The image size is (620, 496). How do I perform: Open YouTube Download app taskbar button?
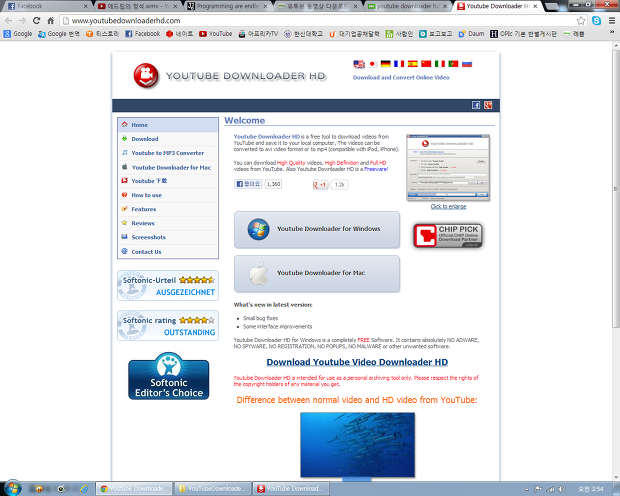click(291, 489)
